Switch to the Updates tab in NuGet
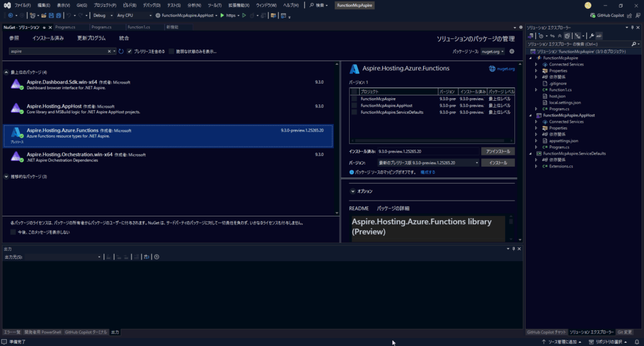This screenshot has height=346, width=644. coord(91,38)
